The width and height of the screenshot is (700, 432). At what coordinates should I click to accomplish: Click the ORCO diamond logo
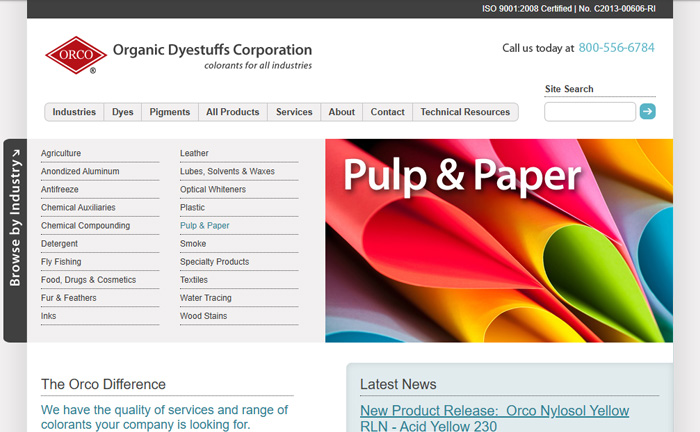(x=76, y=55)
